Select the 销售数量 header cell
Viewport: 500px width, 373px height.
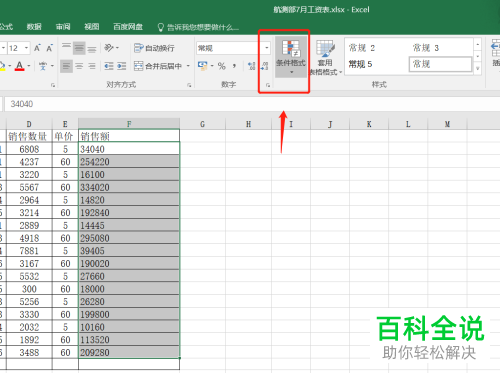tap(29, 136)
